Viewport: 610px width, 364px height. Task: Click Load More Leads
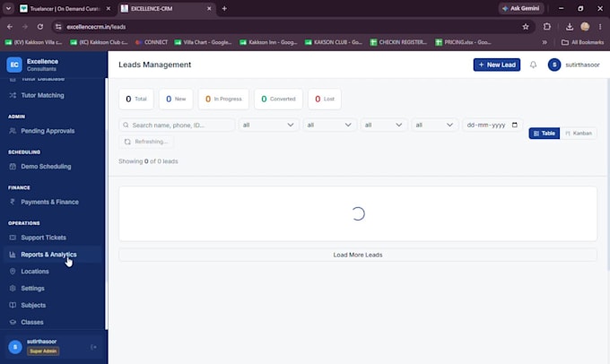pyautogui.click(x=358, y=255)
